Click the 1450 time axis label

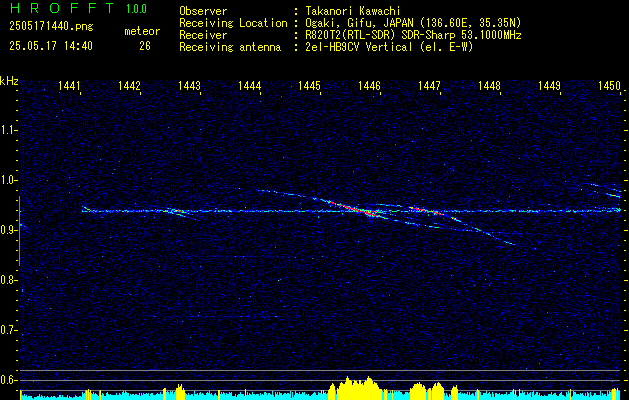tap(609, 85)
